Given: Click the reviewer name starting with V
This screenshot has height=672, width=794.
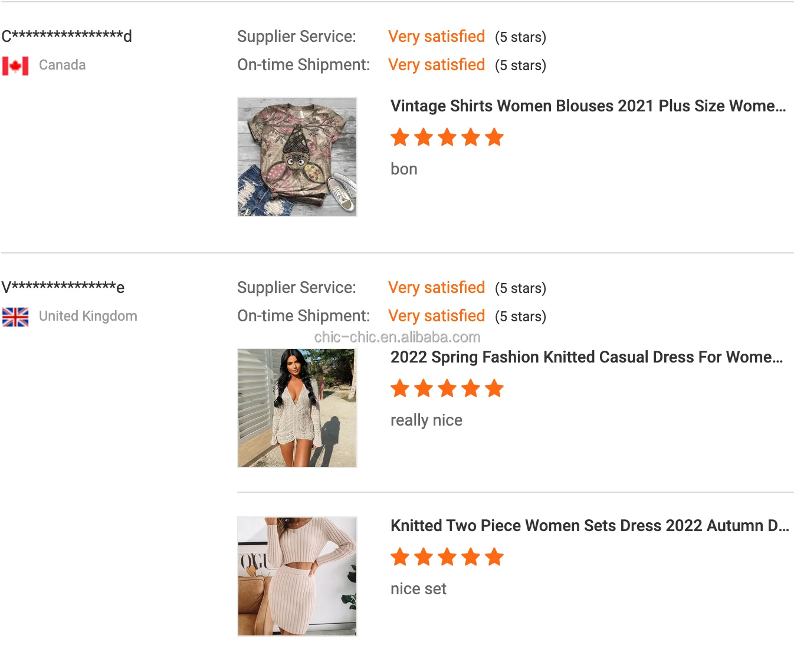Looking at the screenshot, I should [x=63, y=287].
